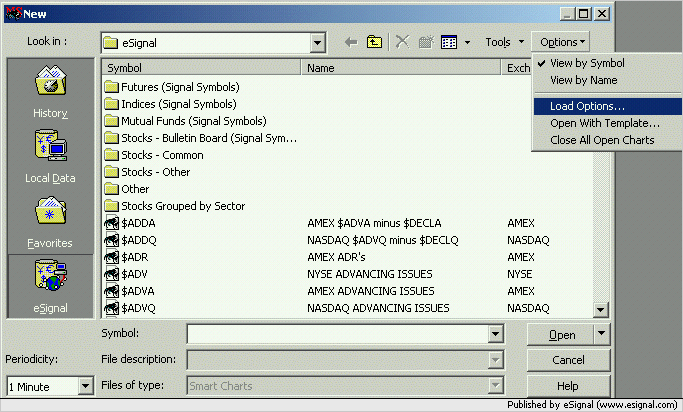Click the NASDAQ exchange cell for $ADDQ

pyautogui.click(x=528, y=240)
